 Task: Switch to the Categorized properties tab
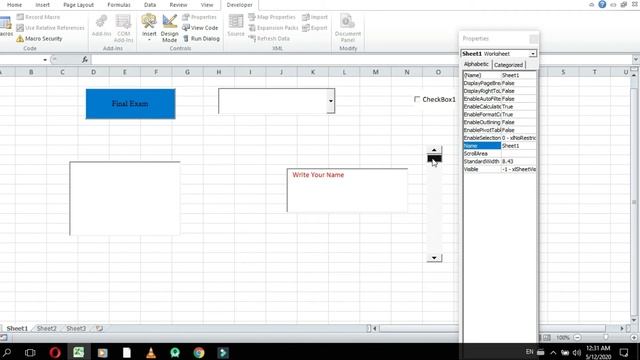[508, 65]
